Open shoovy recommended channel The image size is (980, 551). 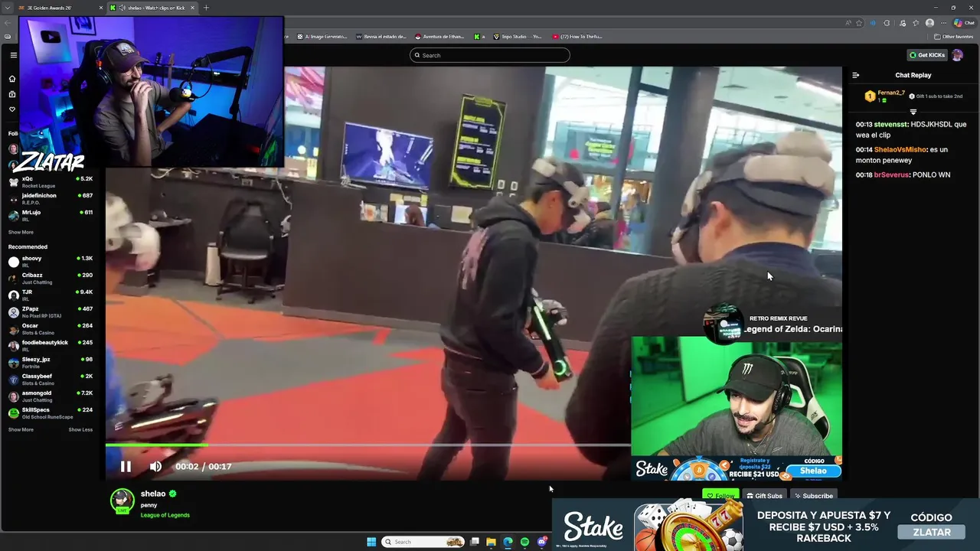pyautogui.click(x=51, y=261)
